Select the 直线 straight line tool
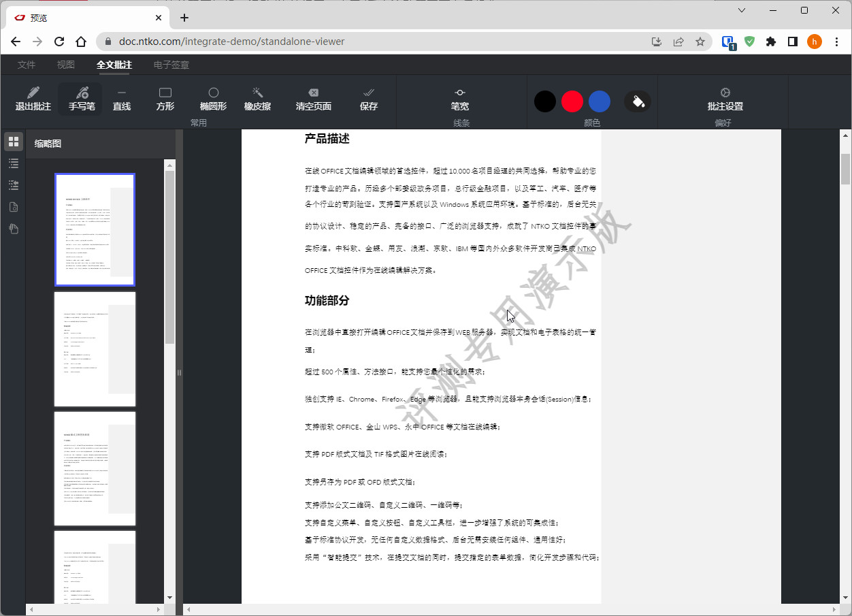The width and height of the screenshot is (852, 616). point(122,99)
